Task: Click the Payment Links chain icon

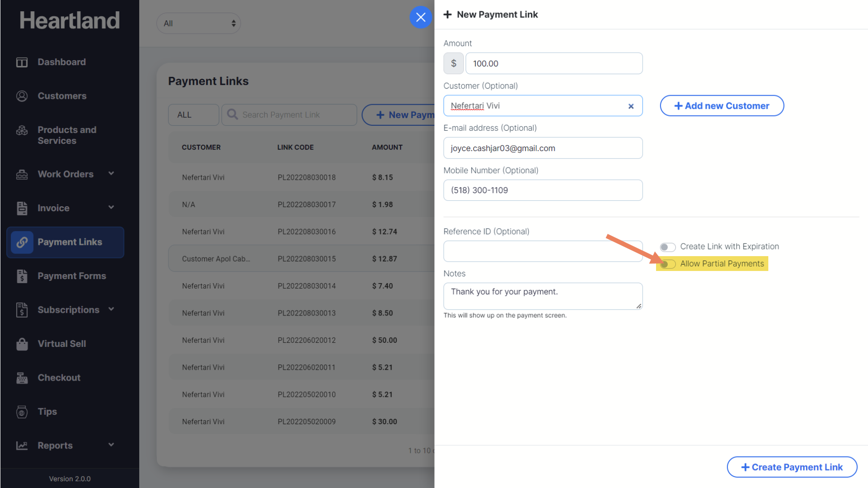Action: tap(22, 242)
